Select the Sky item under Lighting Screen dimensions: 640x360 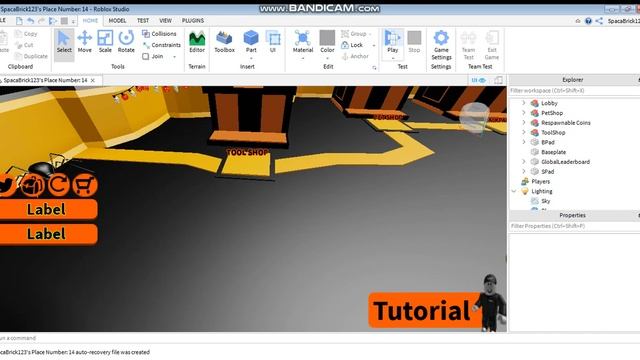tap(545, 201)
